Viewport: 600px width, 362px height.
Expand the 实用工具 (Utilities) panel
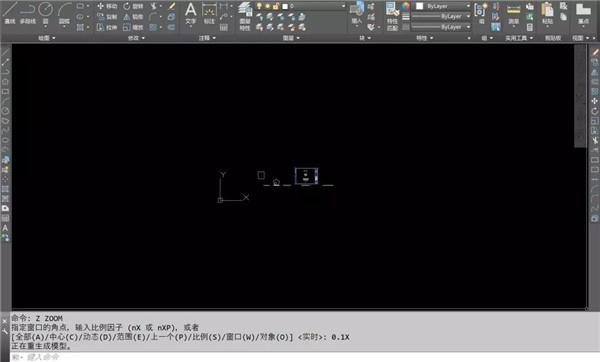click(519, 38)
